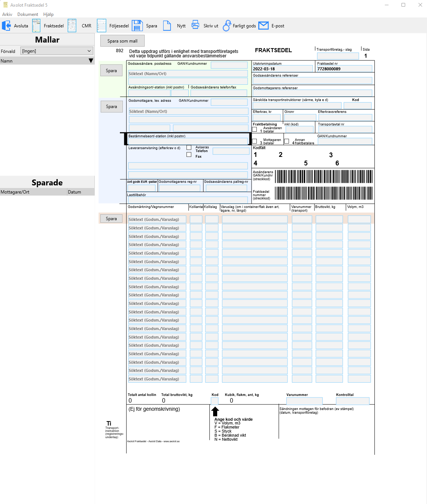427x504 pixels.
Task: Open the Farligt gods icon
Action: 227,26
